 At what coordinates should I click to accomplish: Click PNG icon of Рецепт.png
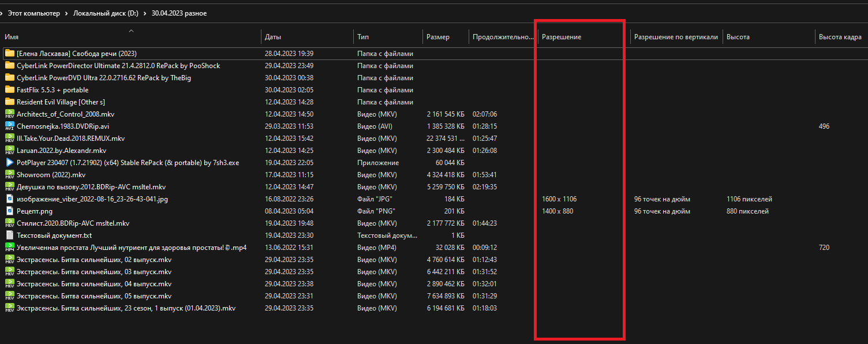pyautogui.click(x=9, y=211)
